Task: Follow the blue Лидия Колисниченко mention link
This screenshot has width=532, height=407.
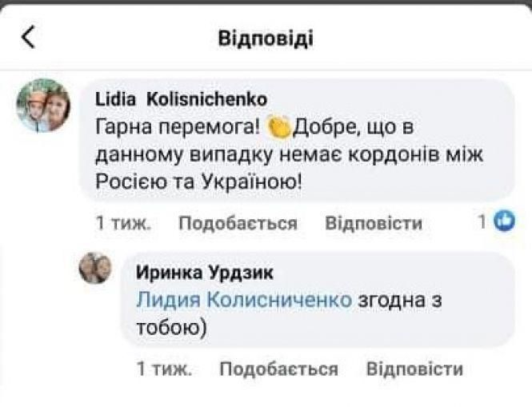Action: click(x=244, y=299)
